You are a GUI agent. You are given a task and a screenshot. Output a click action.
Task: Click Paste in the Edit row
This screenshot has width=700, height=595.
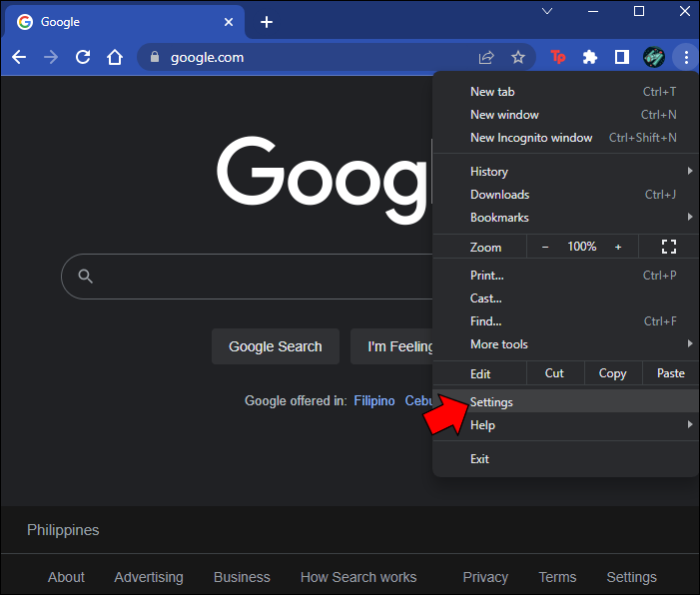click(671, 373)
